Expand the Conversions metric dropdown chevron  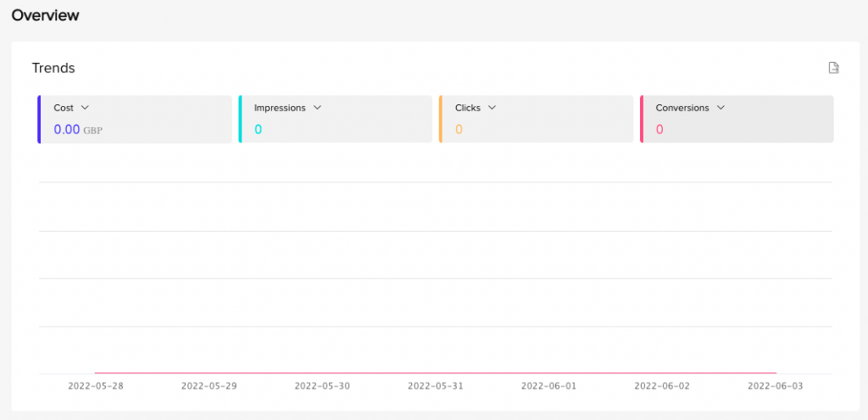pos(721,108)
